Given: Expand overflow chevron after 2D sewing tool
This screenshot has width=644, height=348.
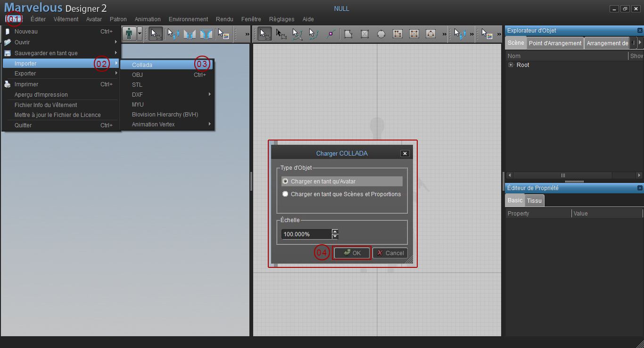Looking at the screenshot, I should 472,34.
